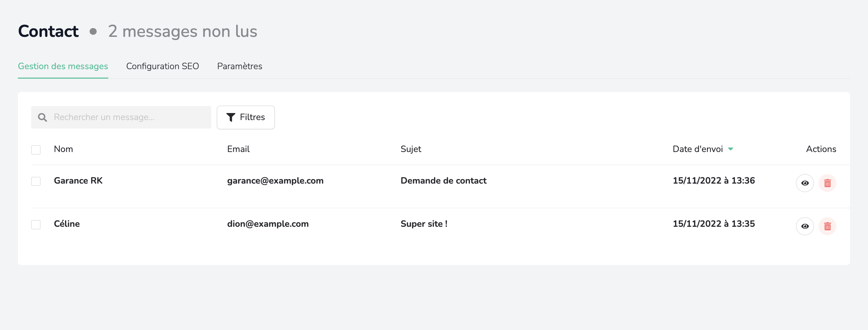Check the box next to Garance RK
The width and height of the screenshot is (868, 330).
point(36,181)
